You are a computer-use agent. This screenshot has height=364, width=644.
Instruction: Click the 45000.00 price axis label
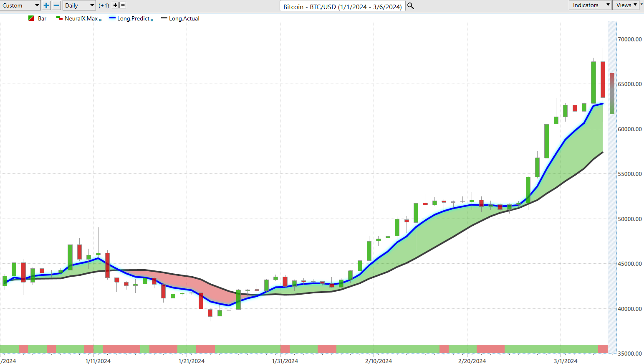pyautogui.click(x=630, y=264)
